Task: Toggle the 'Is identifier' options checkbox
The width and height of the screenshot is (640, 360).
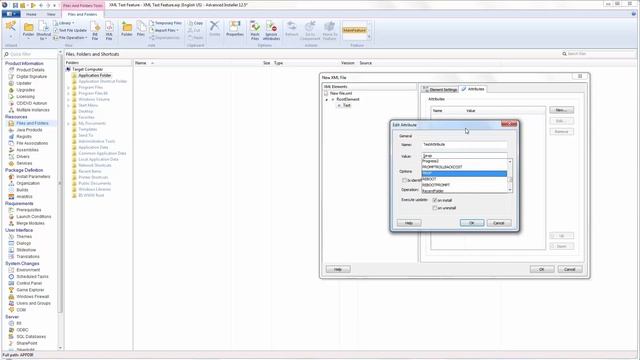Action: coord(404,180)
